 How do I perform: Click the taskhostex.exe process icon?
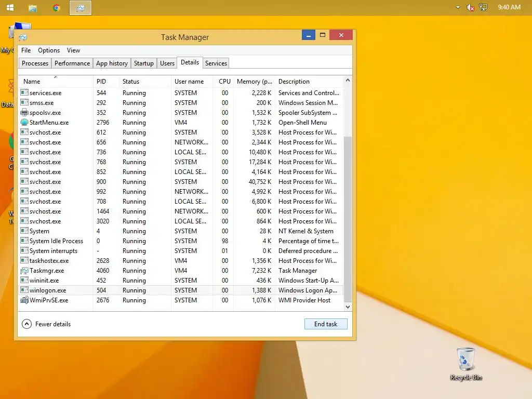tap(24, 261)
